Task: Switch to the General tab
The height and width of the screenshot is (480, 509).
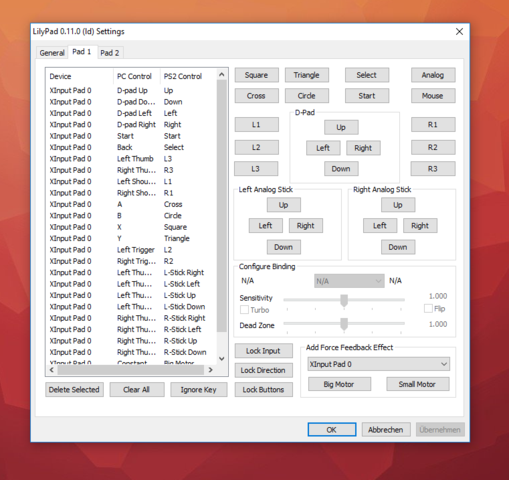Action: (x=52, y=53)
